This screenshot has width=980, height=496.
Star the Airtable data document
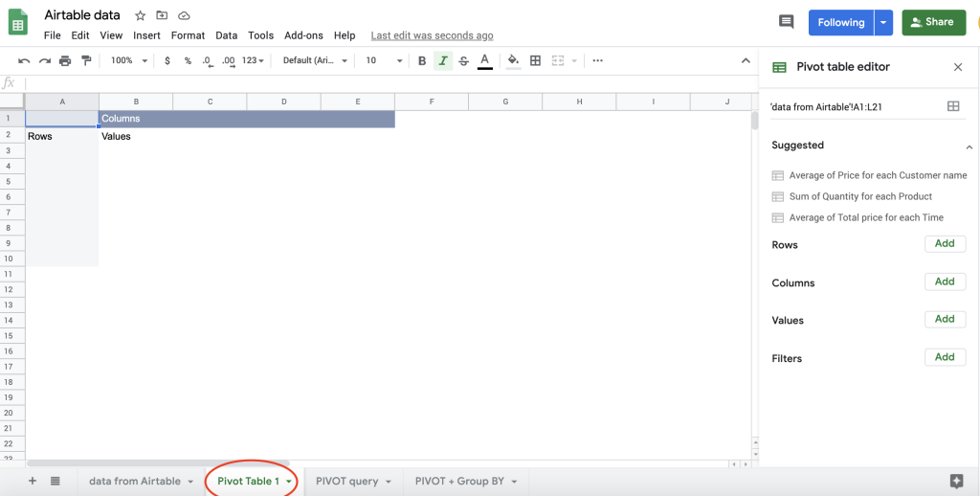tap(140, 15)
